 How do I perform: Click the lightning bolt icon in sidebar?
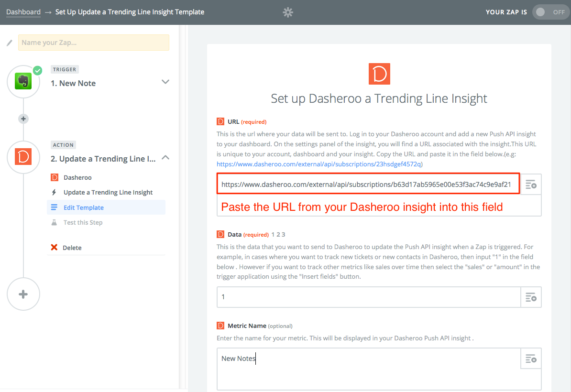point(54,193)
